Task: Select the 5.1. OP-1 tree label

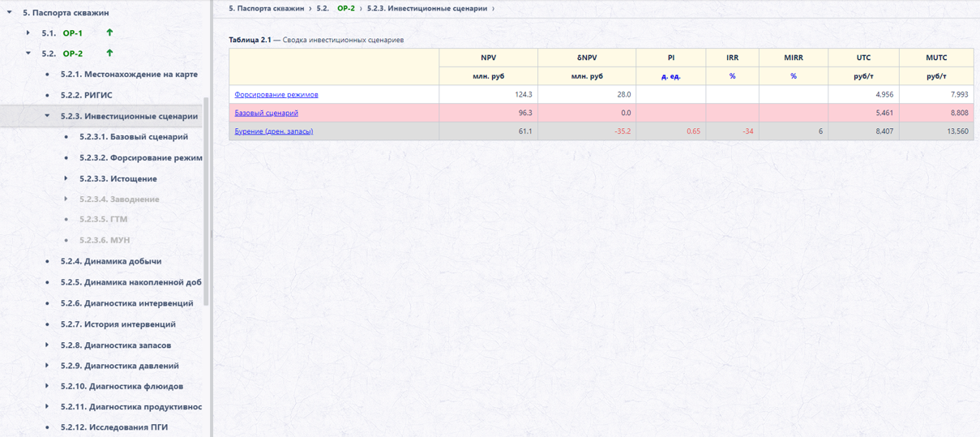Action: 62,33
